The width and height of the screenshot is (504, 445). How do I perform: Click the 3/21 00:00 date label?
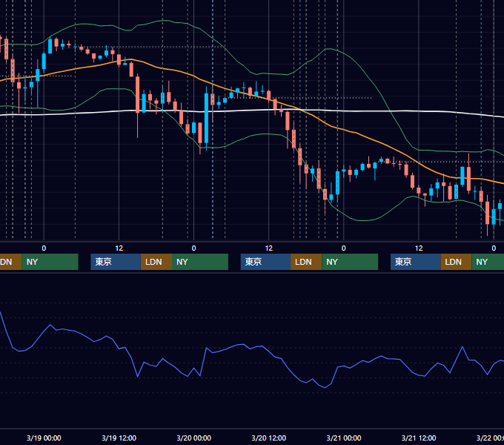click(344, 438)
